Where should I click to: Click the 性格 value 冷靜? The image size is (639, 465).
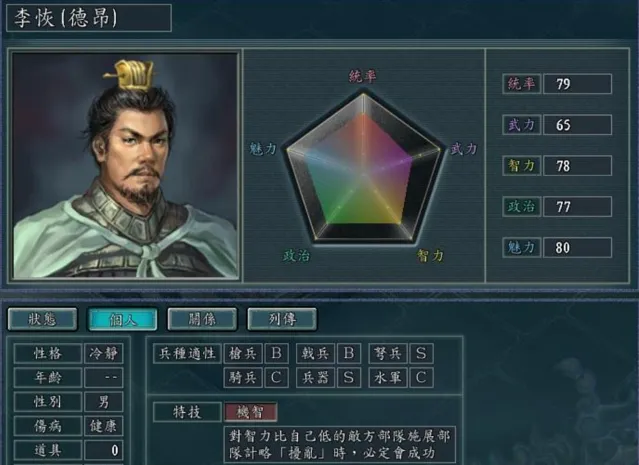(x=104, y=353)
